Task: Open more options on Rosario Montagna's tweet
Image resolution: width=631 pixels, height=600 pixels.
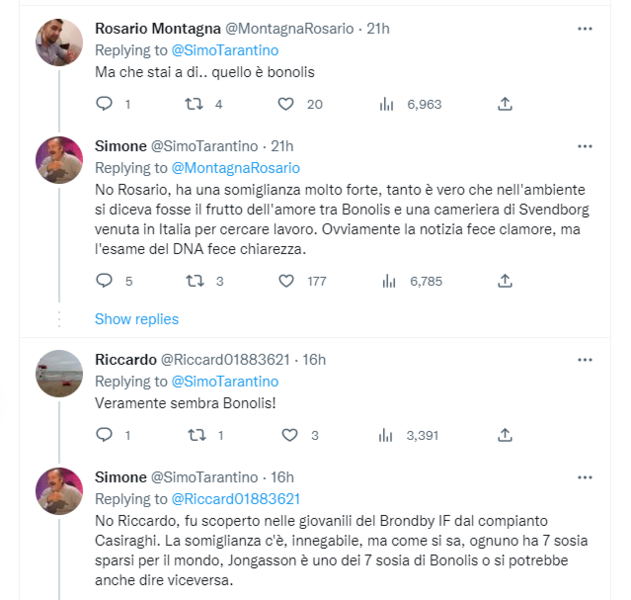Action: pos(585,29)
